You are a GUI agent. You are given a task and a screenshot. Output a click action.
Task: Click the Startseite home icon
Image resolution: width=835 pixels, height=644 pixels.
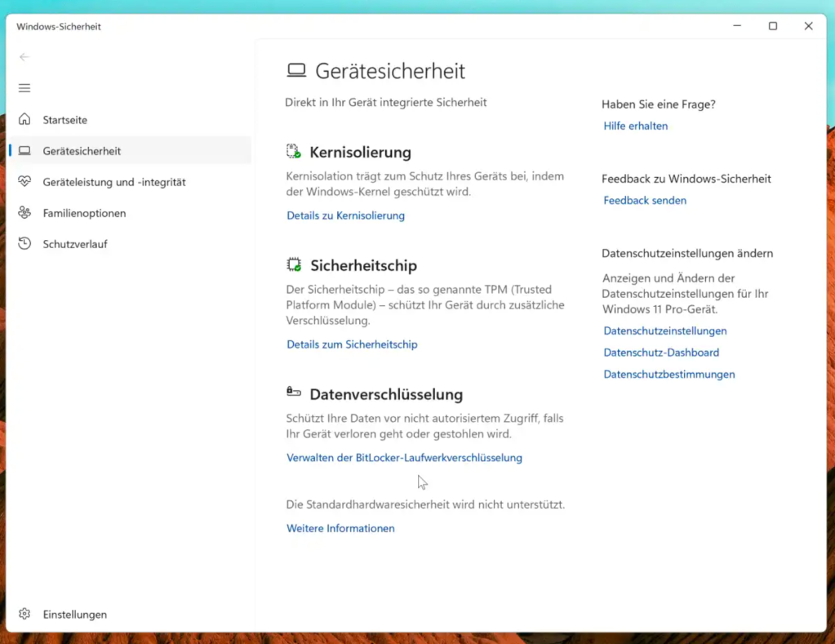pos(24,120)
